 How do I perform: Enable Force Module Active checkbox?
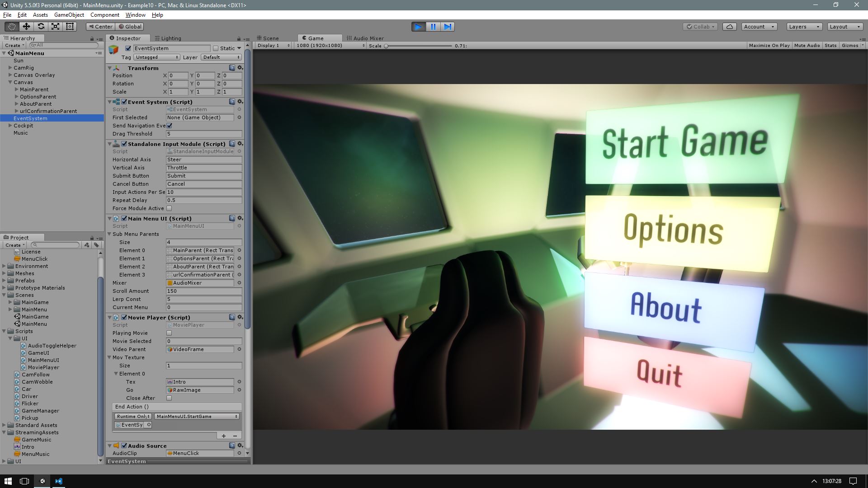pos(169,208)
